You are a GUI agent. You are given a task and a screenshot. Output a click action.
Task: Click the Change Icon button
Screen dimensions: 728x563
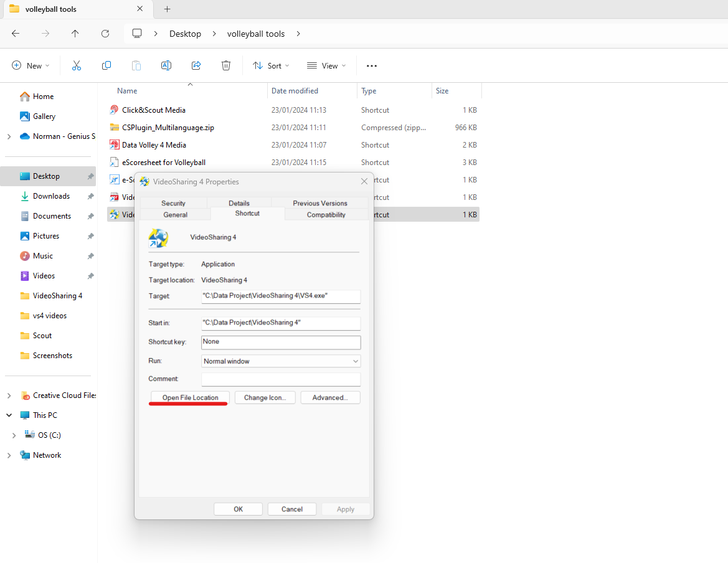(265, 398)
